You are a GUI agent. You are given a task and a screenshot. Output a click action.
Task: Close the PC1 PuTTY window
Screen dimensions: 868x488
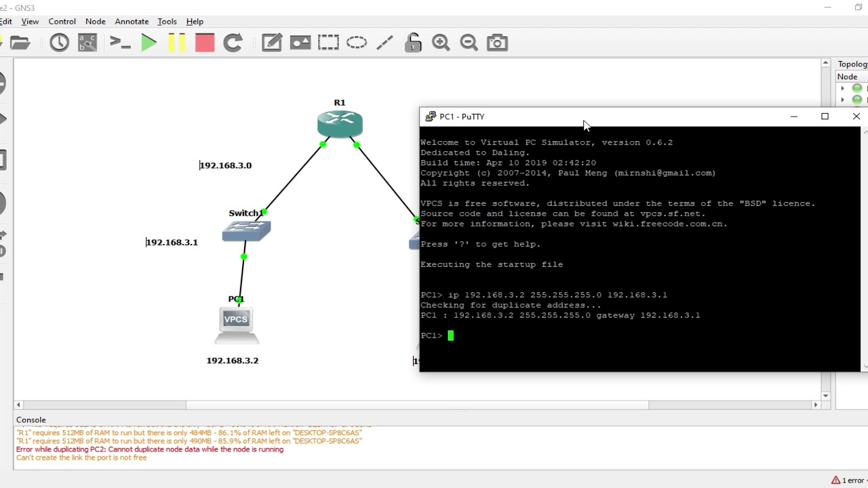pos(856,117)
